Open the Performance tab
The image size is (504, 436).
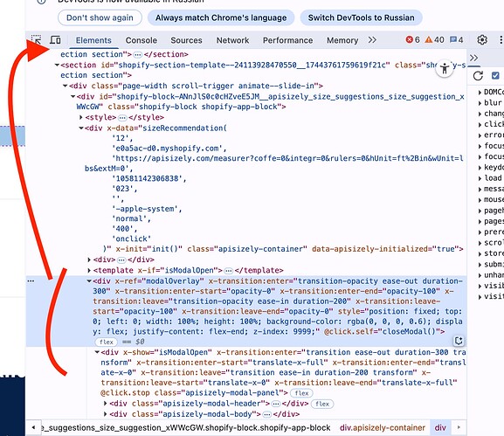(x=287, y=40)
